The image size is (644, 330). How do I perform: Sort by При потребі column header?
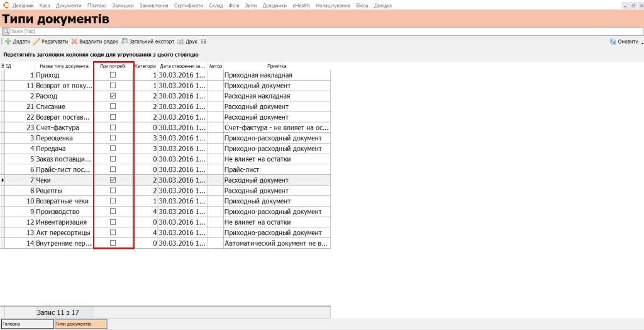pyautogui.click(x=113, y=66)
